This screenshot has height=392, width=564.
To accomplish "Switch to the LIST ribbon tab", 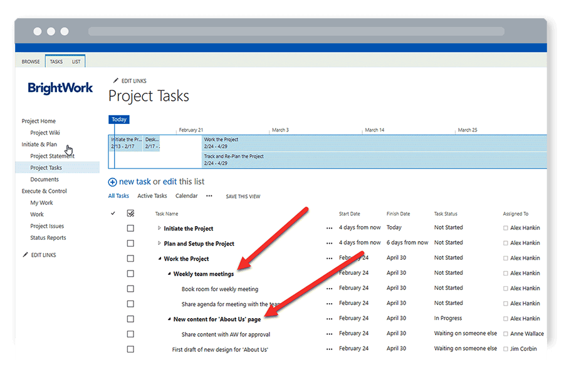I will tap(76, 62).
